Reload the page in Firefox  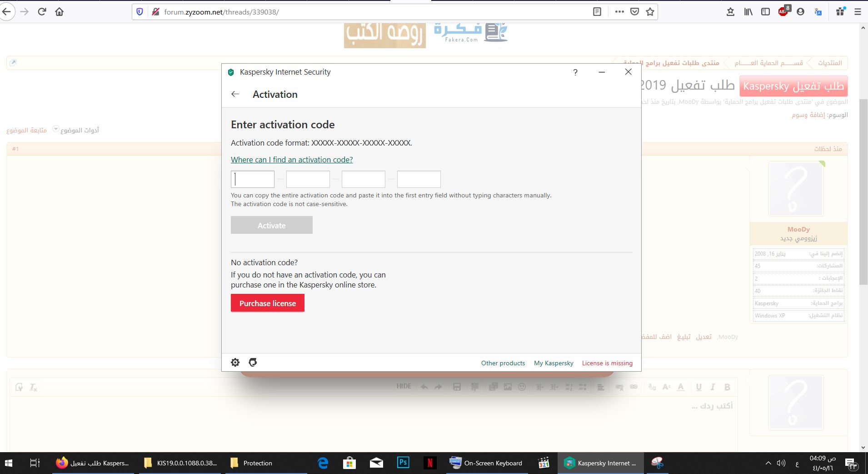(x=42, y=12)
